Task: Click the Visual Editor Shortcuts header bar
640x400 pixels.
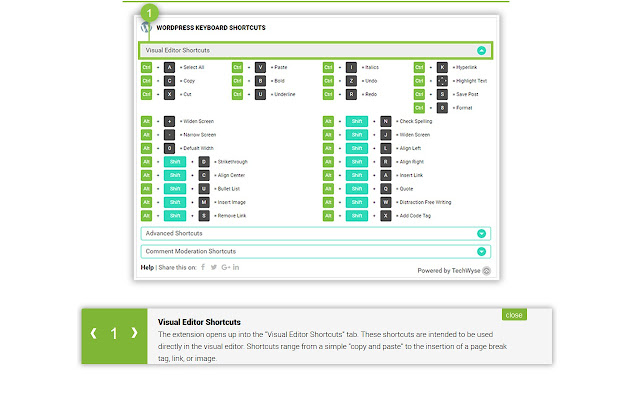Action: point(316,50)
